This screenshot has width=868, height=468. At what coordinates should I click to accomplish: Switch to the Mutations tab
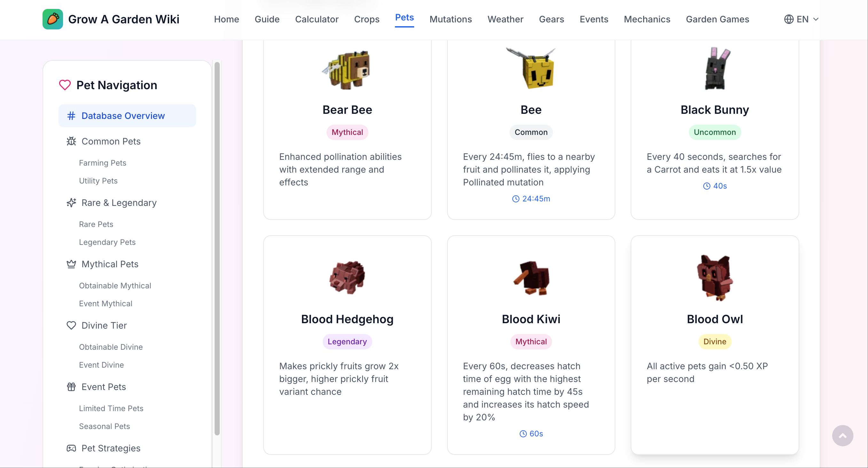(x=450, y=19)
